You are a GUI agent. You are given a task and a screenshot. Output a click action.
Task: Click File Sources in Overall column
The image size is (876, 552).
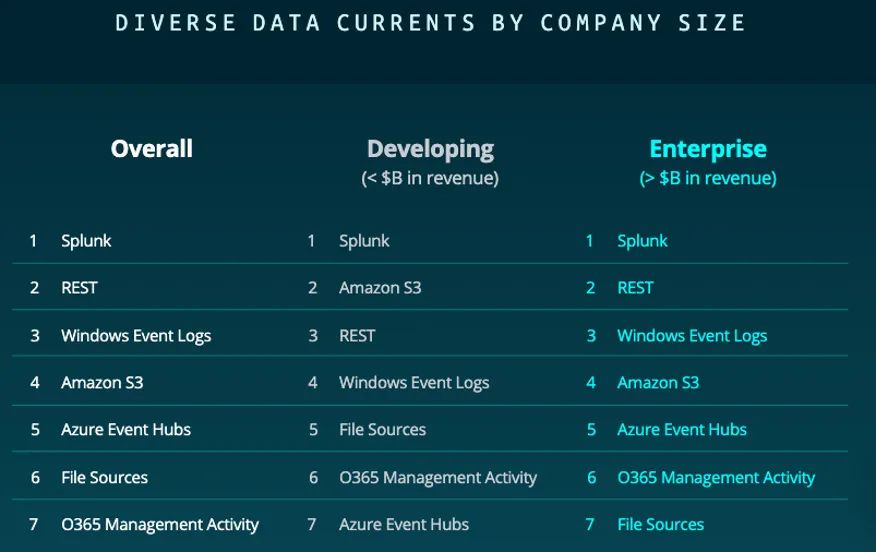(104, 478)
